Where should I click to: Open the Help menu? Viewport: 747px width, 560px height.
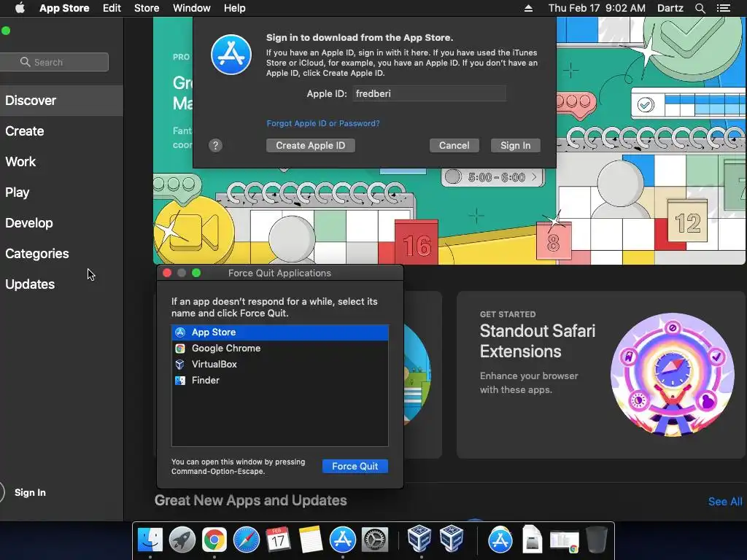(234, 8)
